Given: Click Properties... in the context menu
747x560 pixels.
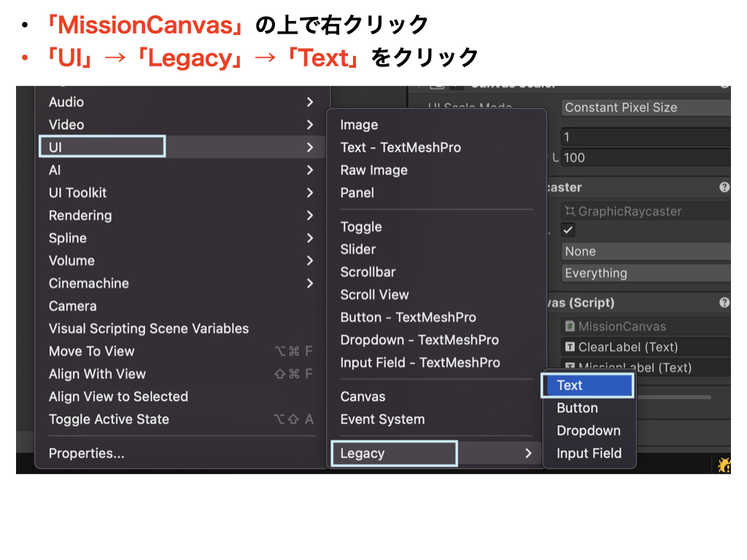Looking at the screenshot, I should pos(87,454).
